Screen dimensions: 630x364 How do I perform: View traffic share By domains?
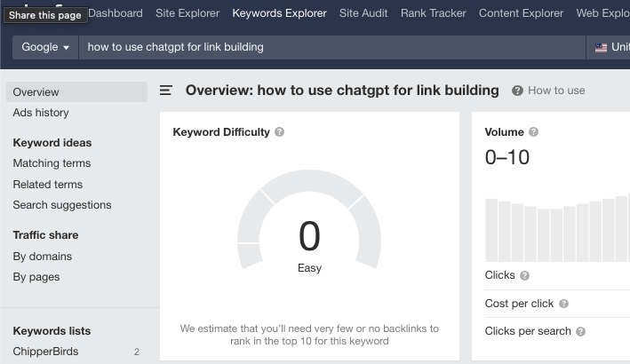pyautogui.click(x=43, y=257)
